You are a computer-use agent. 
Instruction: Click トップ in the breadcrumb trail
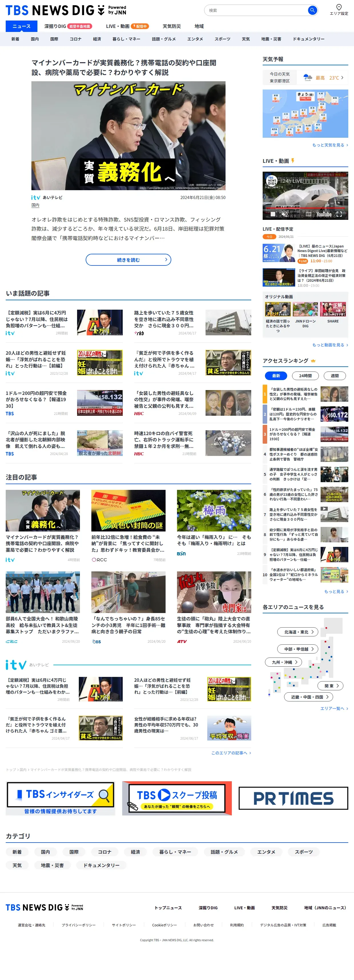(x=11, y=769)
